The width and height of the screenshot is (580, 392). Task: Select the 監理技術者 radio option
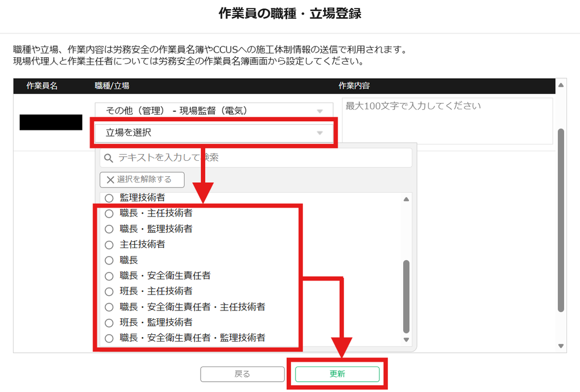(x=109, y=198)
